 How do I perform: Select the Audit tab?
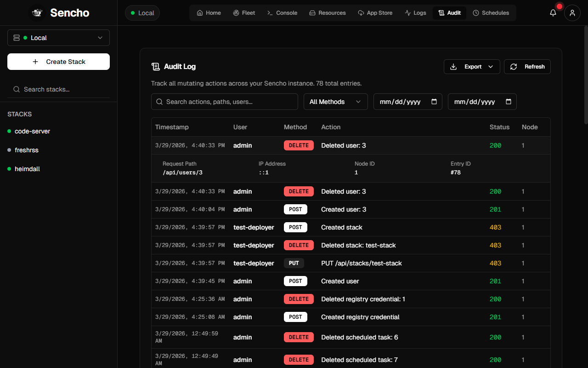pyautogui.click(x=450, y=13)
